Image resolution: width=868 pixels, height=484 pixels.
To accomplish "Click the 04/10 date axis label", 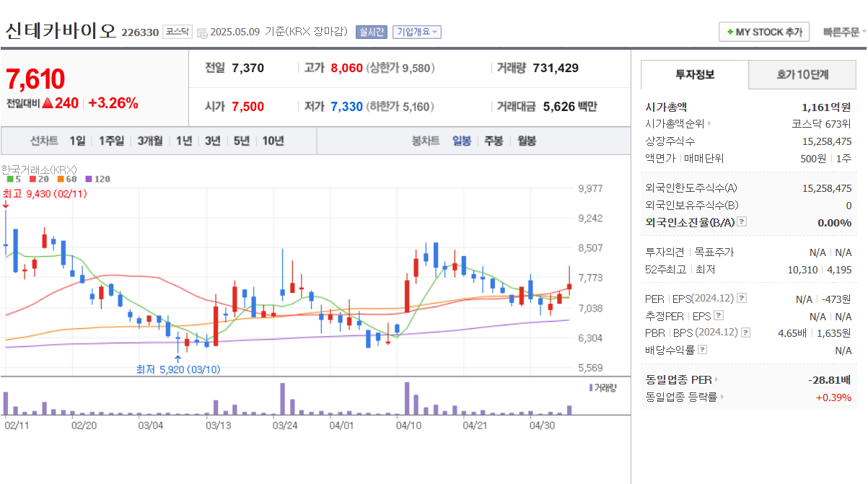I will pyautogui.click(x=408, y=426).
